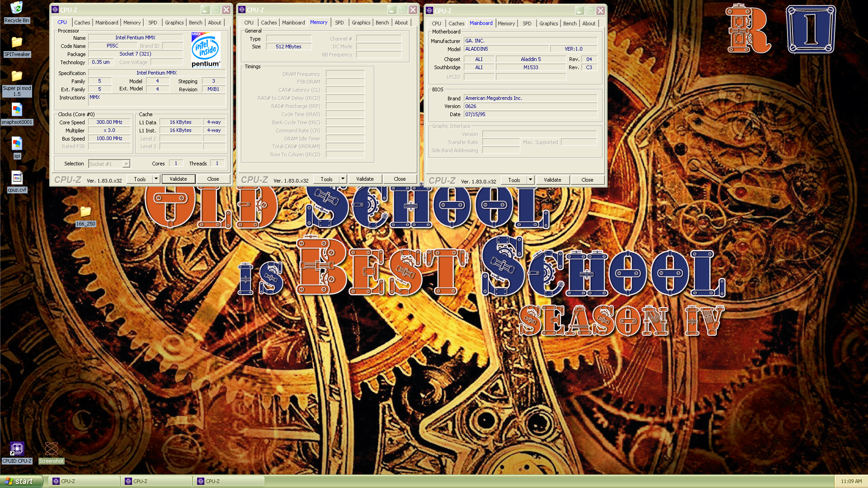Viewport: 868px width, 488px height.
Task: Click Code Name value P55C
Action: (x=113, y=46)
